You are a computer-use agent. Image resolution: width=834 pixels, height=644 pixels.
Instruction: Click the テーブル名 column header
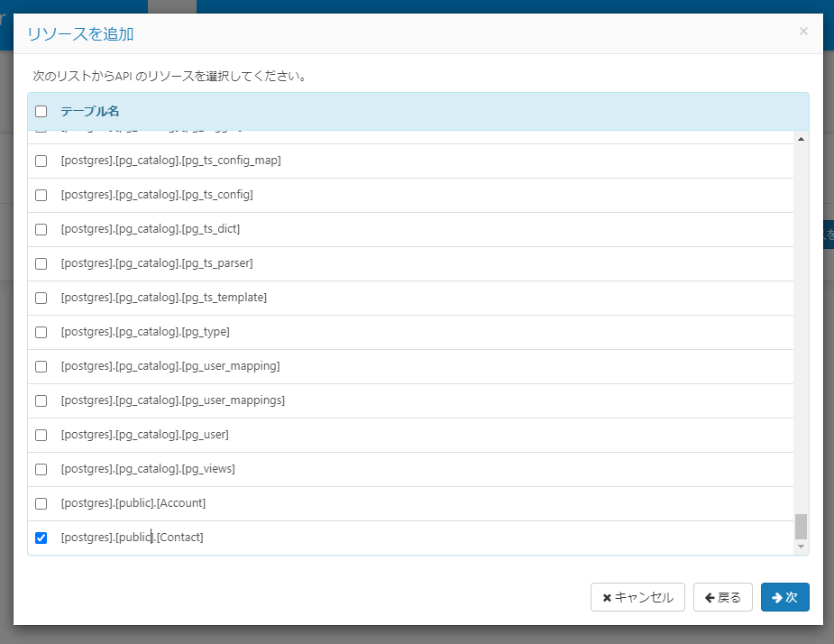[90, 112]
